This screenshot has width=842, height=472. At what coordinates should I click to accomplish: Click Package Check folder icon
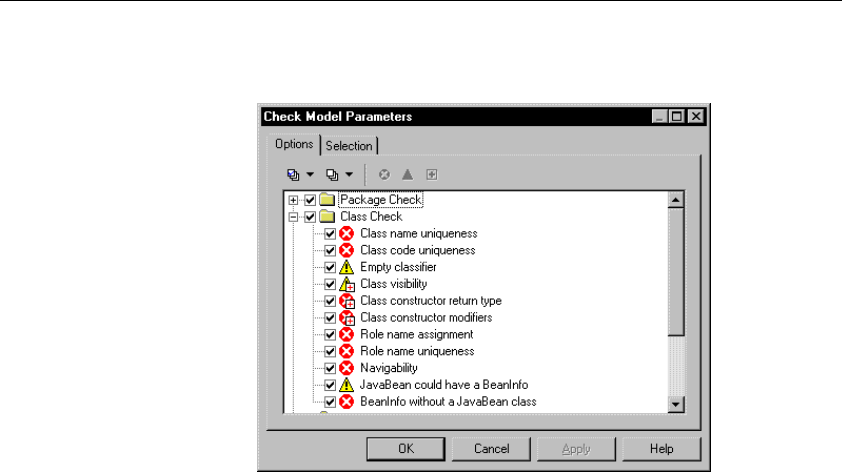click(327, 200)
